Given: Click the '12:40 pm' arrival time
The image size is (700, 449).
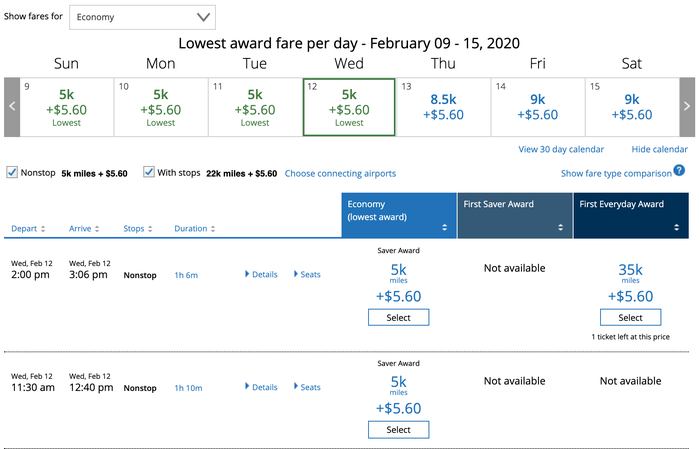Looking at the screenshot, I should tap(91, 387).
